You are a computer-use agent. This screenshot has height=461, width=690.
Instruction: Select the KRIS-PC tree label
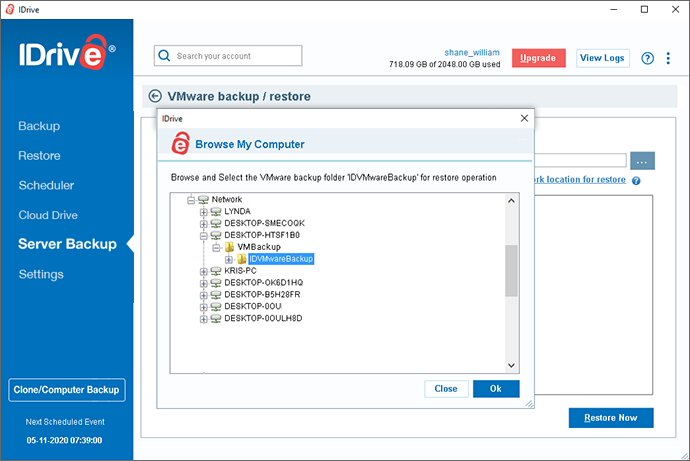240,271
